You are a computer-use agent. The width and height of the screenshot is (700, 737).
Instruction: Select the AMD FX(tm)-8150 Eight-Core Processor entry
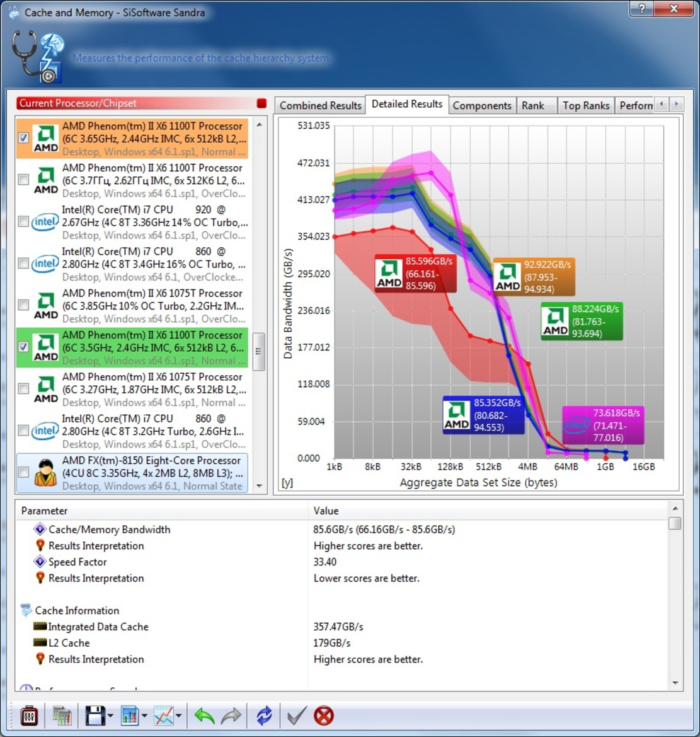click(x=132, y=473)
